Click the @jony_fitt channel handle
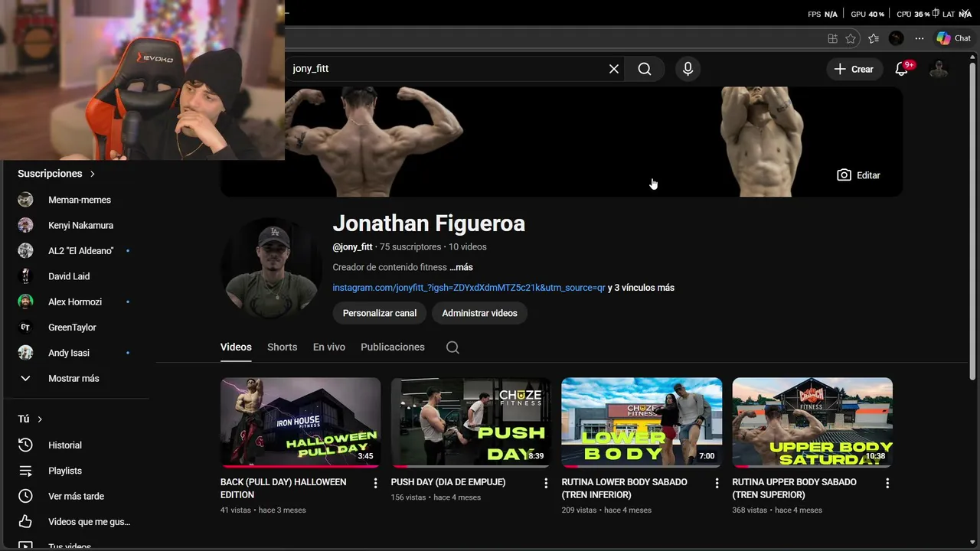 click(352, 247)
